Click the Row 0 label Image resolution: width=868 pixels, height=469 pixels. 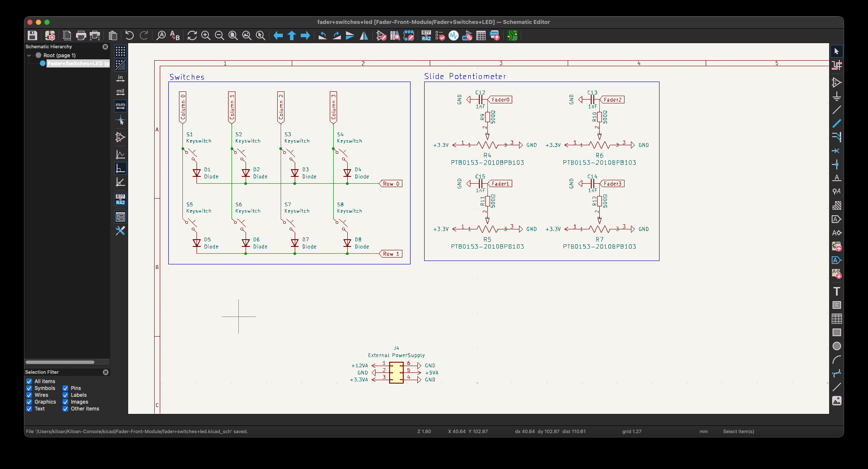point(391,184)
